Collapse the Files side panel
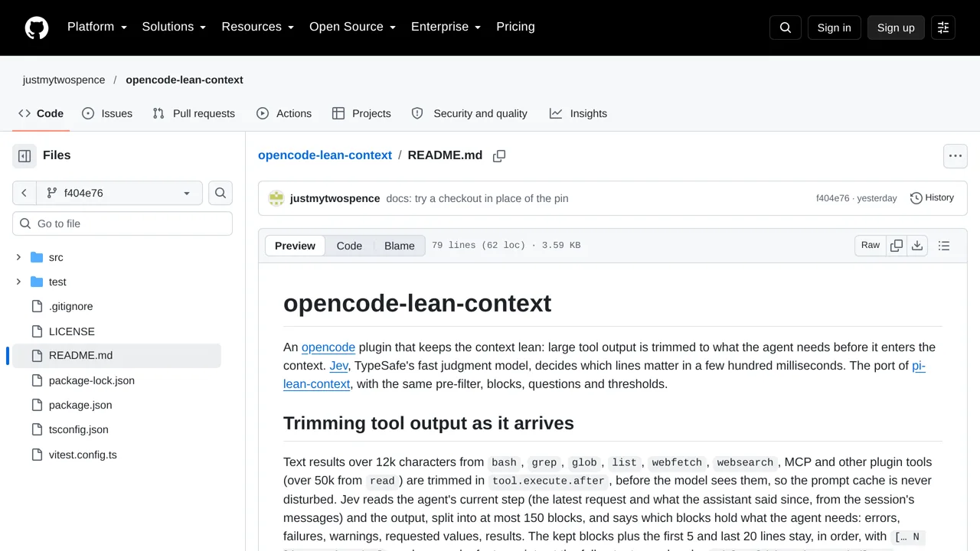The height and width of the screenshot is (551, 980). tap(24, 156)
